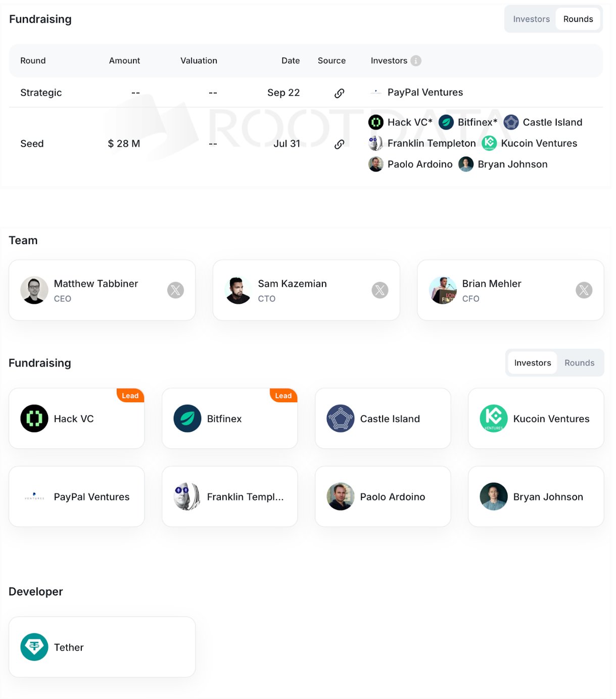The width and height of the screenshot is (616, 699).
Task: Click Kucoin Ventures logo in Seed row
Action: click(x=489, y=144)
